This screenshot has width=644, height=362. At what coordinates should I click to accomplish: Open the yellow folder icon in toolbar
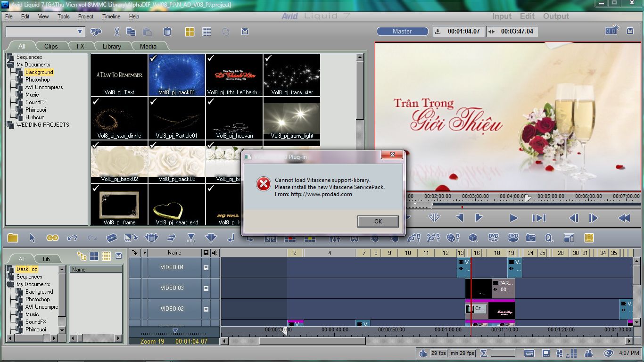(x=12, y=238)
